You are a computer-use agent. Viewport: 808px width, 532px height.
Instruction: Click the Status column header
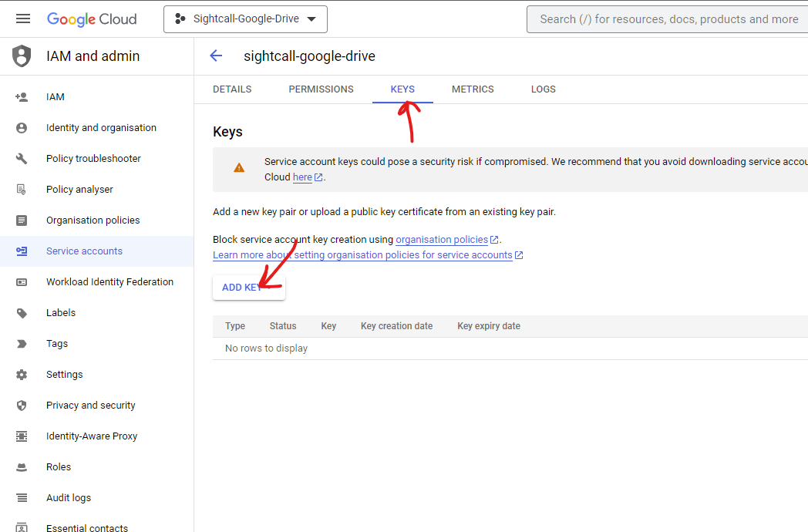tap(283, 326)
